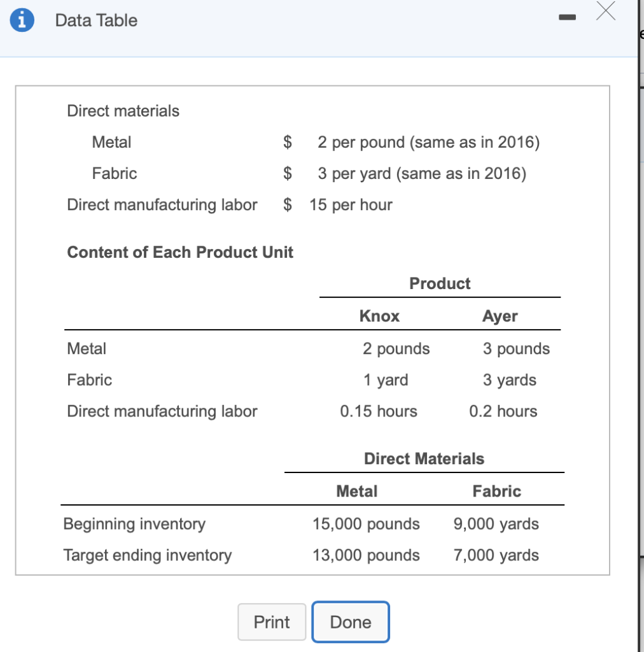Click the Done button
Viewport: 644px width, 652px height.
[350, 622]
